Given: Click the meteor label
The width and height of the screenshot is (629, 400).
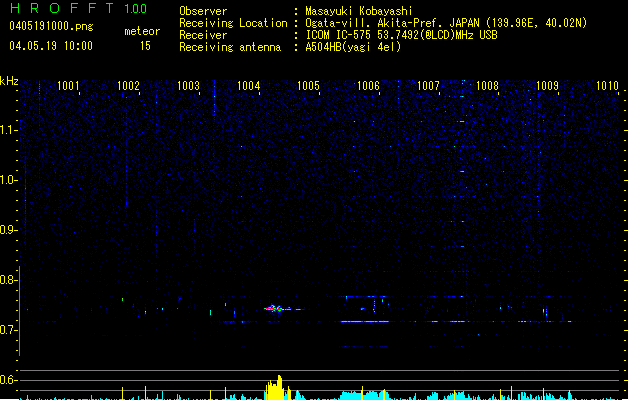Looking at the screenshot, I should click(x=142, y=31).
